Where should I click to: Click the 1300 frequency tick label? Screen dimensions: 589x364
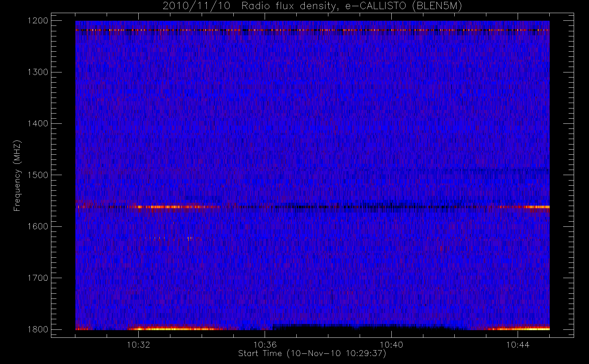tap(38, 72)
